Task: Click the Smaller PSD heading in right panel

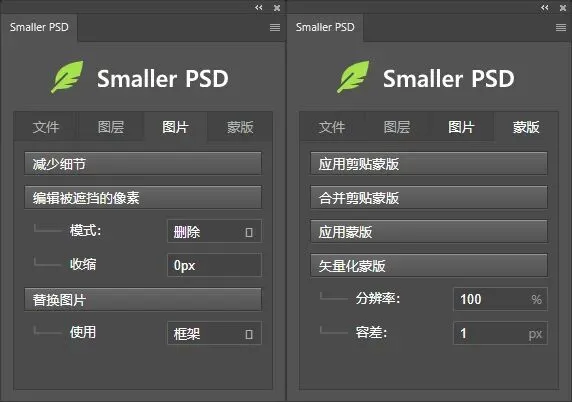Action: click(449, 78)
